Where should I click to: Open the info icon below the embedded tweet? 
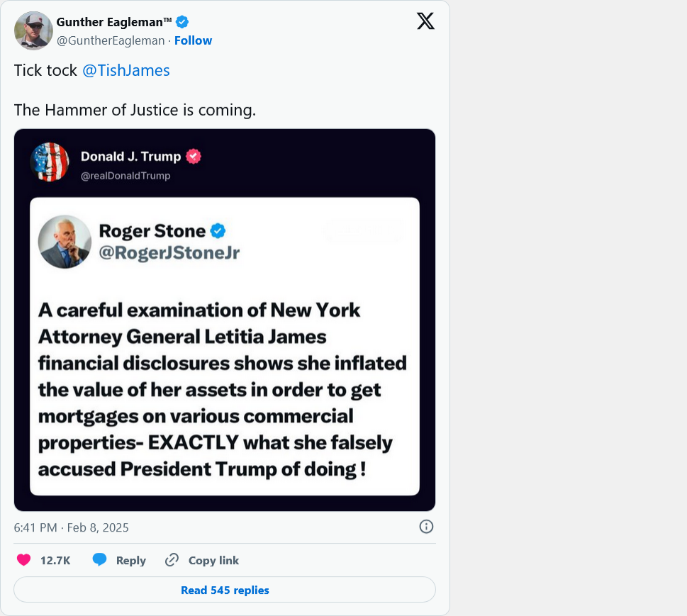[x=425, y=527]
